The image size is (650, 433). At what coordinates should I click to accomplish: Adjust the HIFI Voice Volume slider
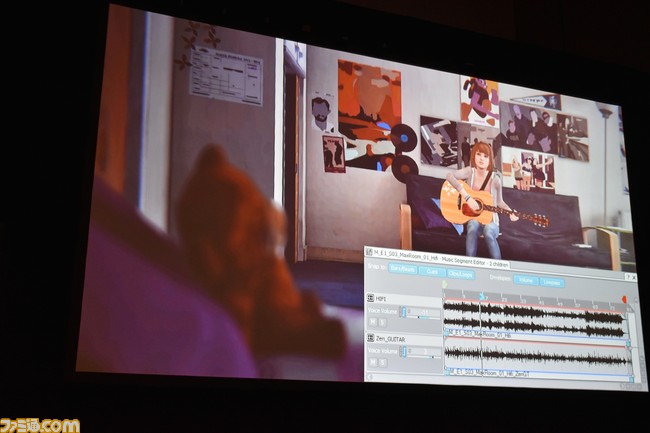[x=423, y=317]
